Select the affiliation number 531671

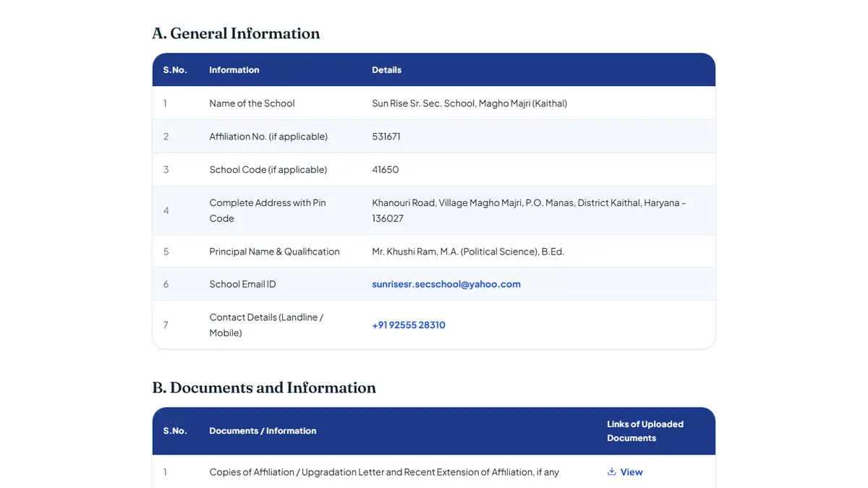pos(386,137)
